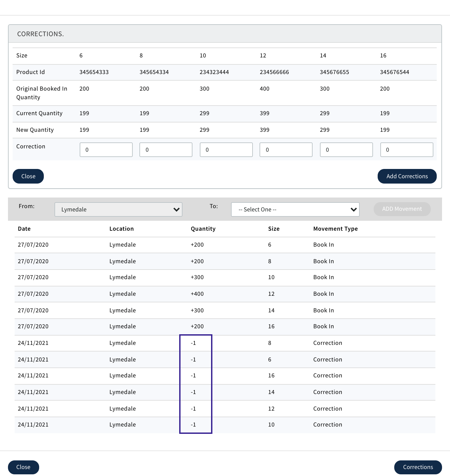Click the Correction input for size 10

pos(226,150)
